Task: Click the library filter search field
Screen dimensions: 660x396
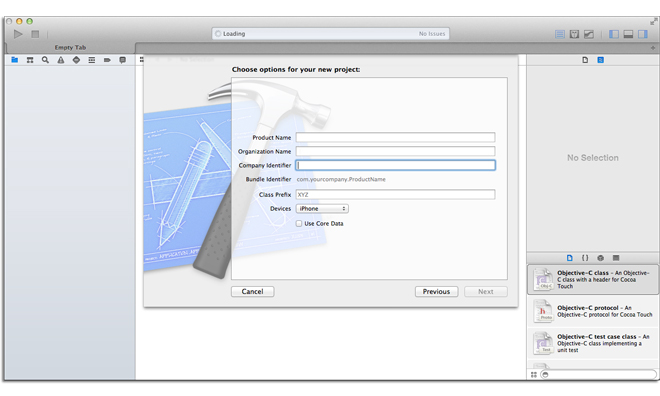Action: pyautogui.click(x=599, y=375)
